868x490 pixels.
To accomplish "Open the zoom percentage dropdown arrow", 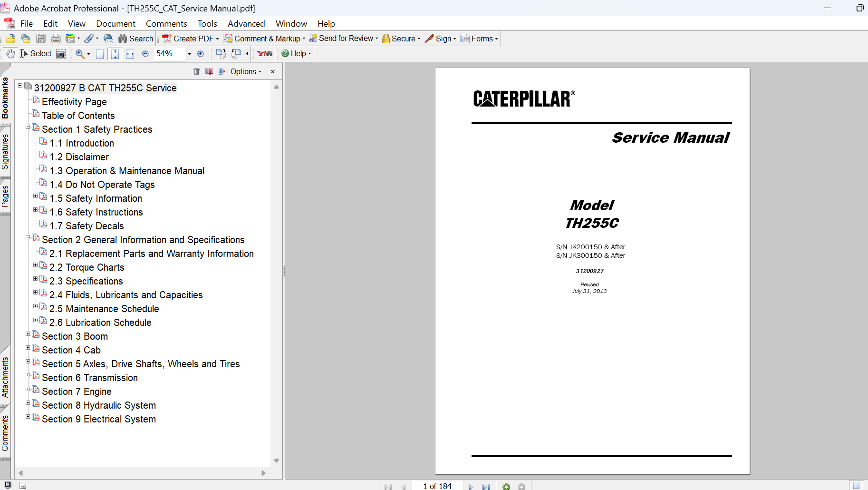I will pos(189,54).
